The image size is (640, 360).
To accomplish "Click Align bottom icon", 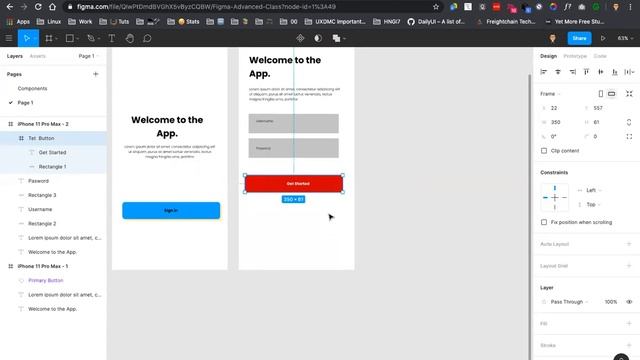I will tap(615, 72).
